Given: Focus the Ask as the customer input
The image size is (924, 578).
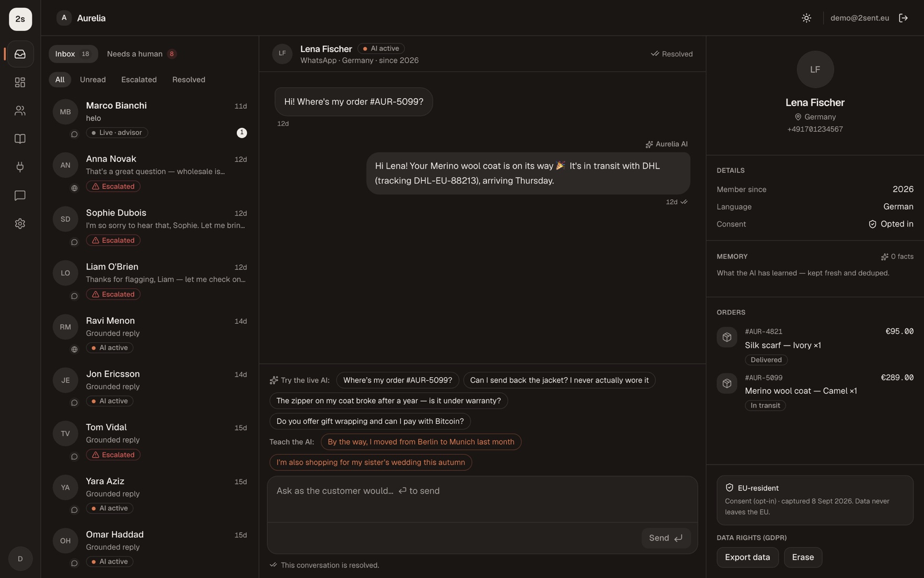Looking at the screenshot, I should pyautogui.click(x=482, y=499).
